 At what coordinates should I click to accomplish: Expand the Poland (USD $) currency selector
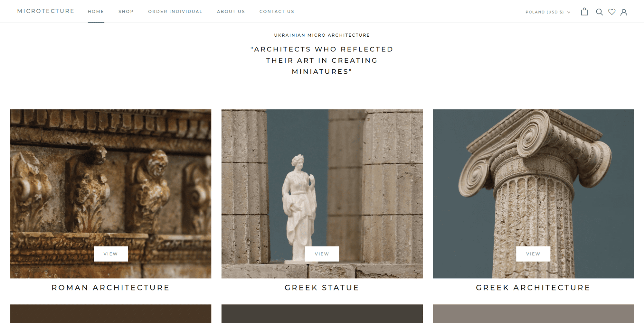tap(548, 12)
